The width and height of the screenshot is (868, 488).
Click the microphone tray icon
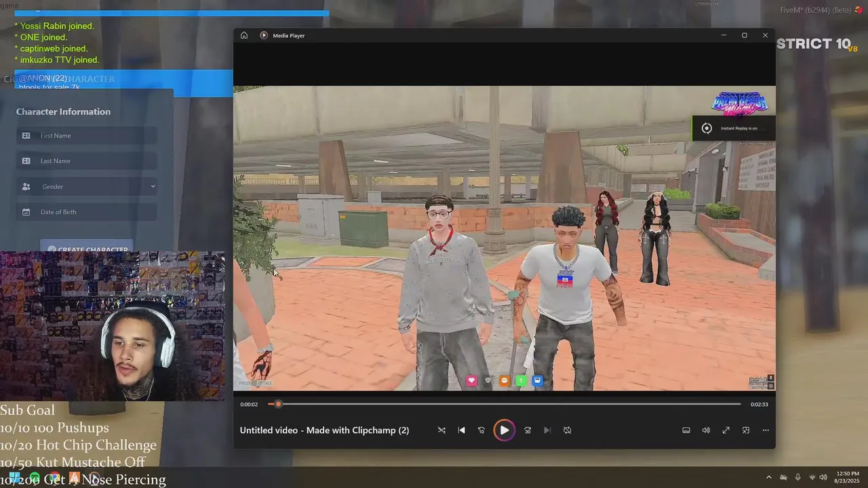797,477
